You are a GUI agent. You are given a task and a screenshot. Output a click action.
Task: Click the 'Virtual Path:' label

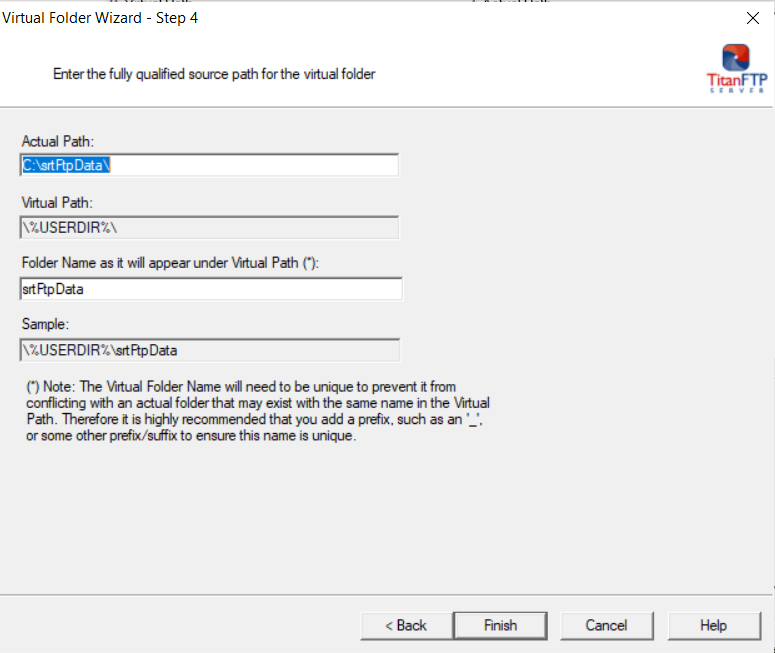point(58,203)
